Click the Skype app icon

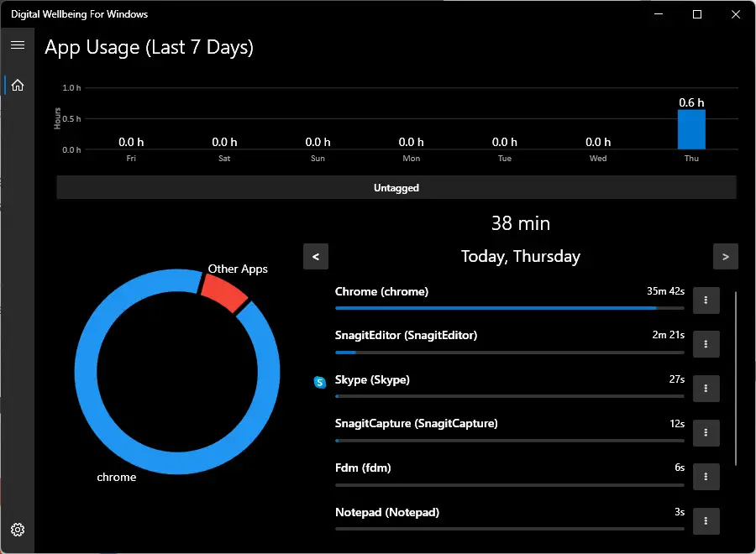pos(320,383)
